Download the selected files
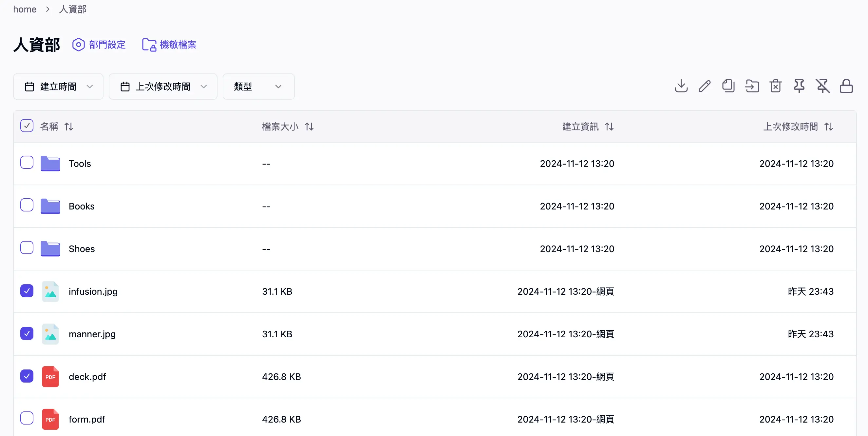The image size is (868, 436). (681, 86)
